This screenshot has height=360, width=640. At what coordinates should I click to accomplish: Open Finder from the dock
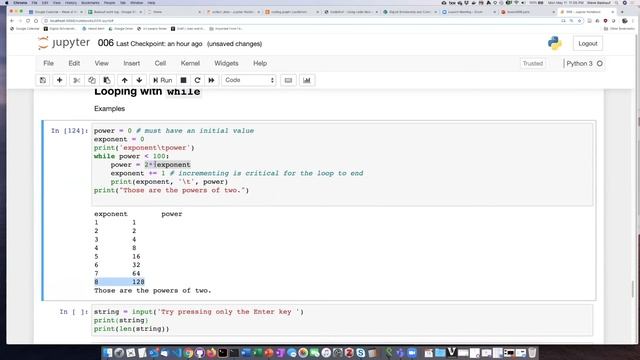pos(108,353)
